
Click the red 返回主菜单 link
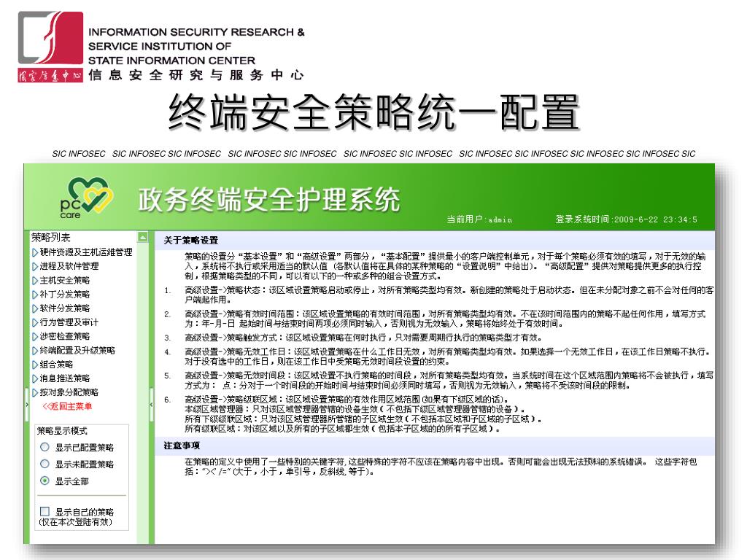(x=67, y=406)
